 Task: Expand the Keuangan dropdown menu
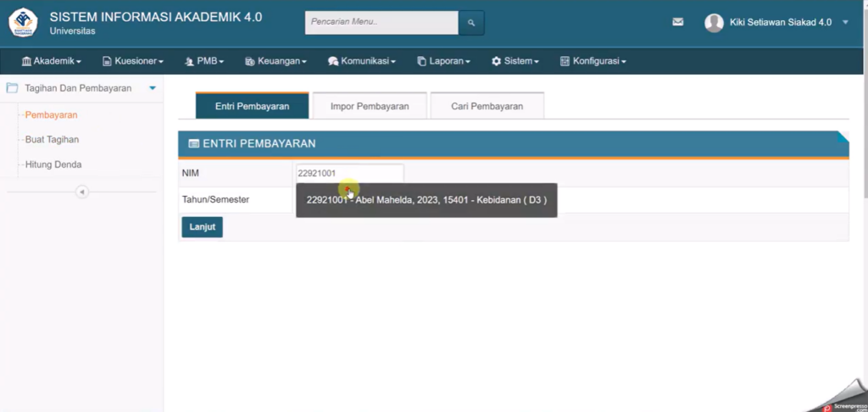click(x=275, y=61)
